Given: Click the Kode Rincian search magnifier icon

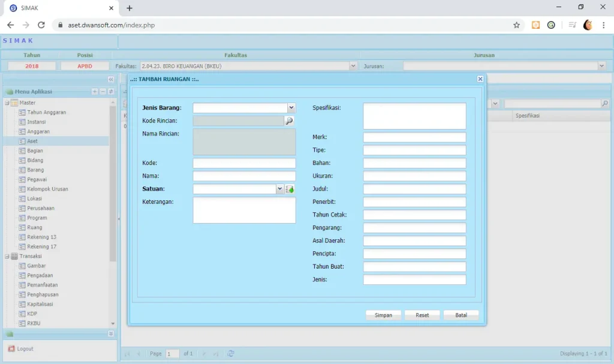Looking at the screenshot, I should (290, 121).
